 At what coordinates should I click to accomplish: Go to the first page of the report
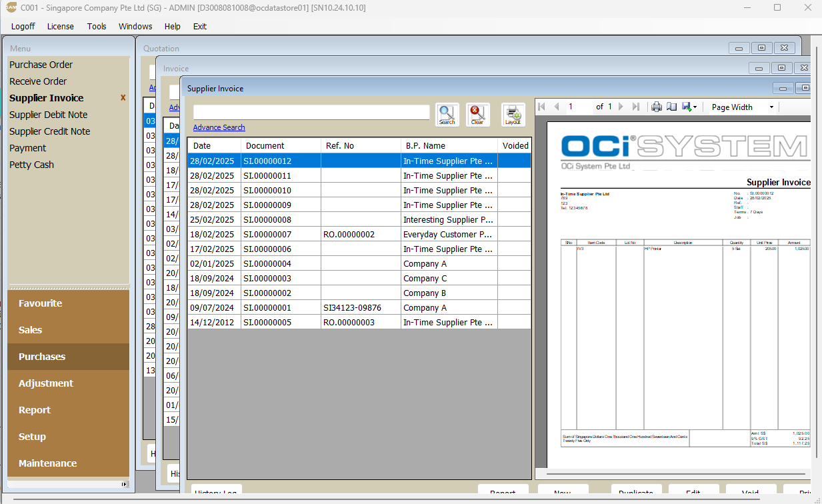541,107
